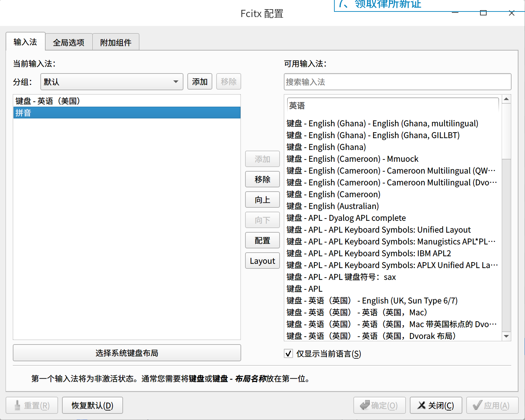Screen dimensions: 525x420
Task: Select plain 键盘 - APL entry
Action: (393, 289)
